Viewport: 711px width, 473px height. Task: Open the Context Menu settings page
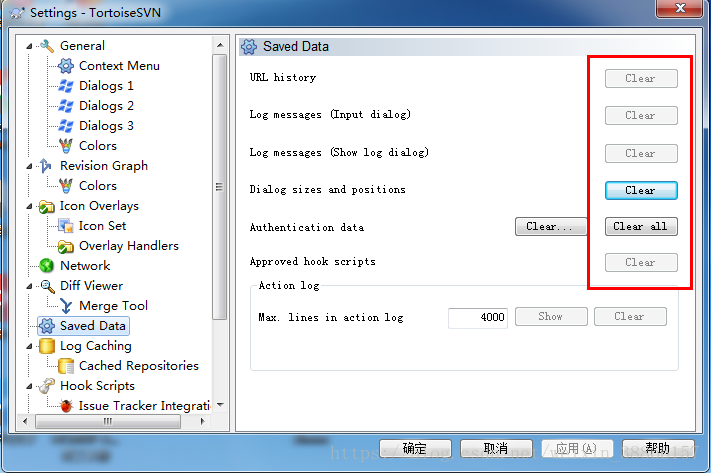pos(119,66)
